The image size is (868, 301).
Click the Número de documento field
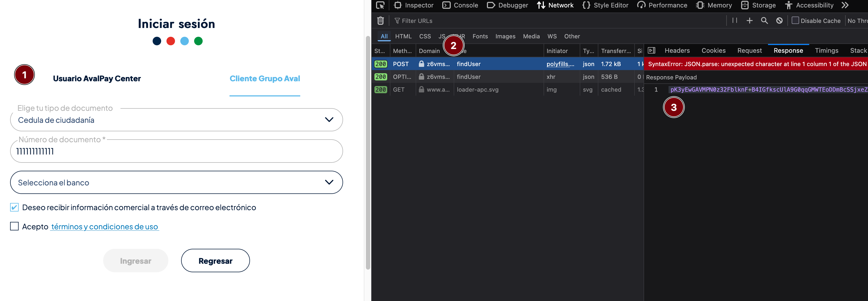pos(176,151)
